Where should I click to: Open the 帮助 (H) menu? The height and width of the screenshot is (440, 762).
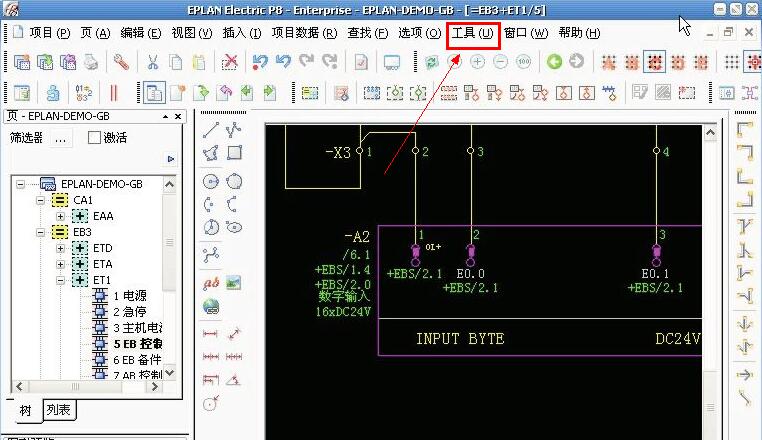pyautogui.click(x=579, y=33)
